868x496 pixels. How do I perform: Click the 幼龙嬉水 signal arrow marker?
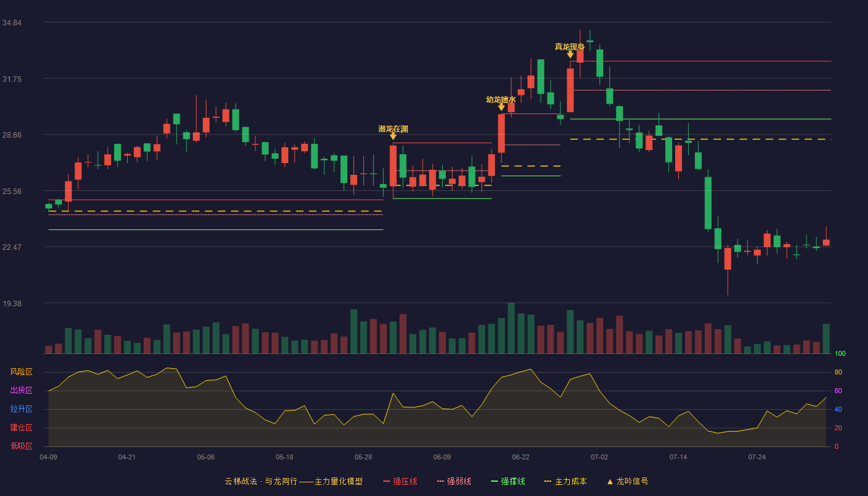tap(502, 107)
